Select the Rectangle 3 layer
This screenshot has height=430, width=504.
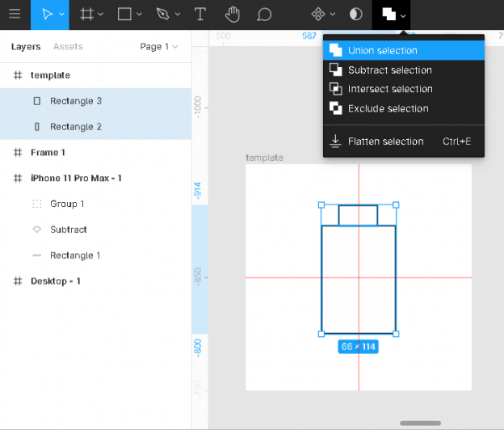point(75,101)
